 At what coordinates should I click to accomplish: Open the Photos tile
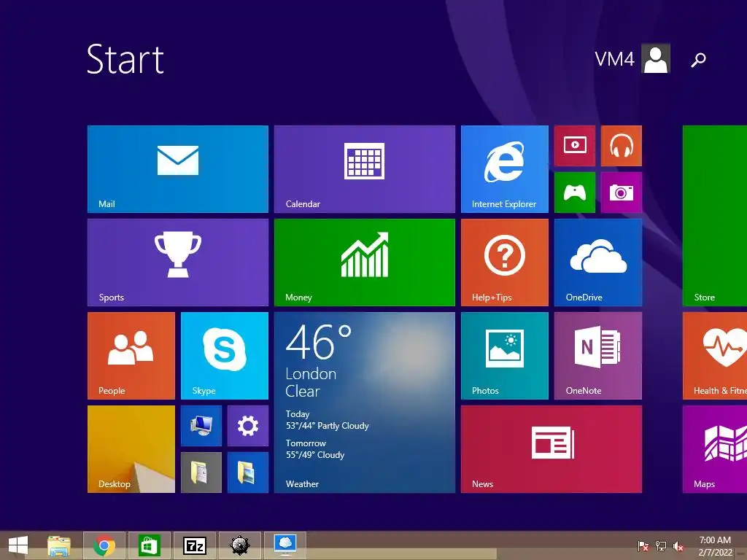505,356
